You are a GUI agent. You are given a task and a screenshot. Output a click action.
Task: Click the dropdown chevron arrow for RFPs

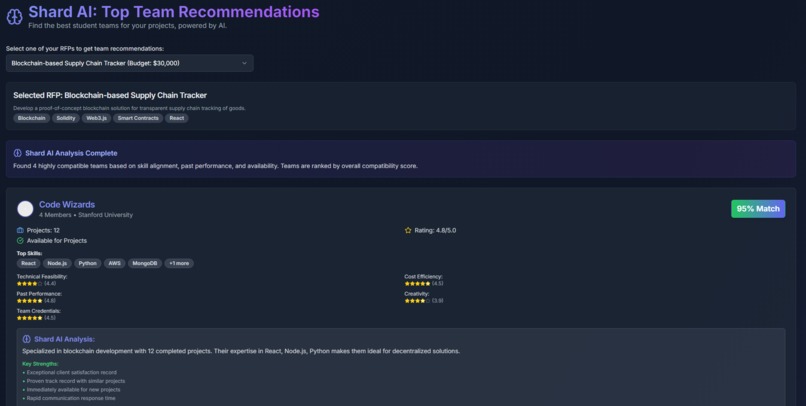pyautogui.click(x=244, y=63)
